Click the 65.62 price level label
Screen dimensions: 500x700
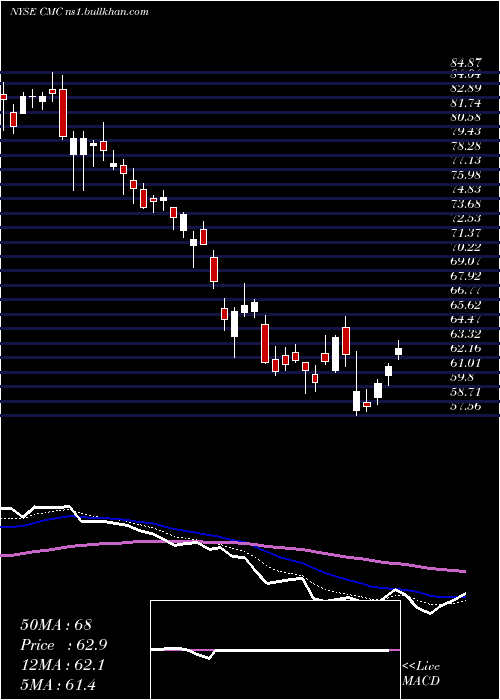(465, 305)
